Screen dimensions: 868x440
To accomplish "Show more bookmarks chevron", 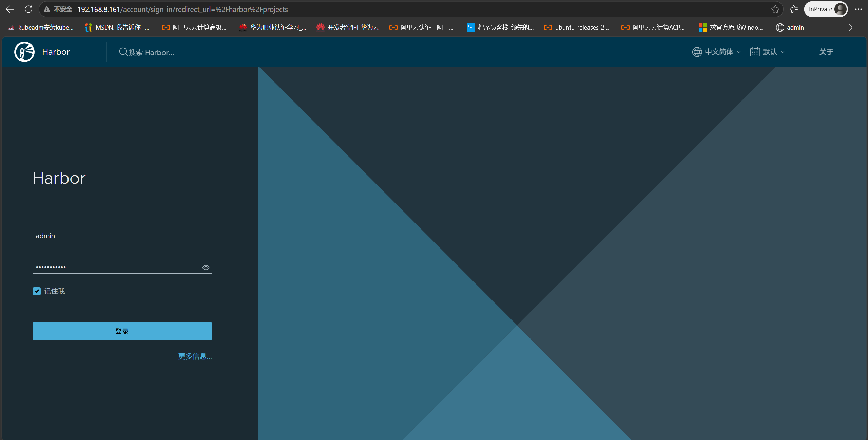I will (850, 27).
